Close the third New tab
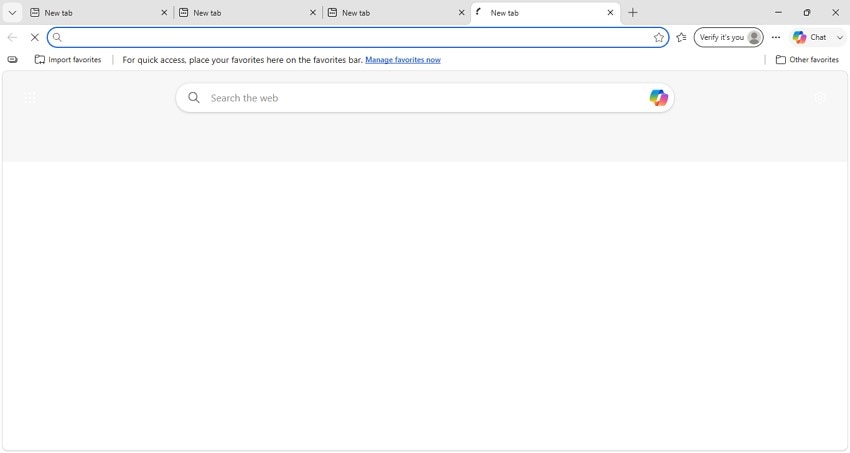This screenshot has width=850, height=453. [461, 12]
